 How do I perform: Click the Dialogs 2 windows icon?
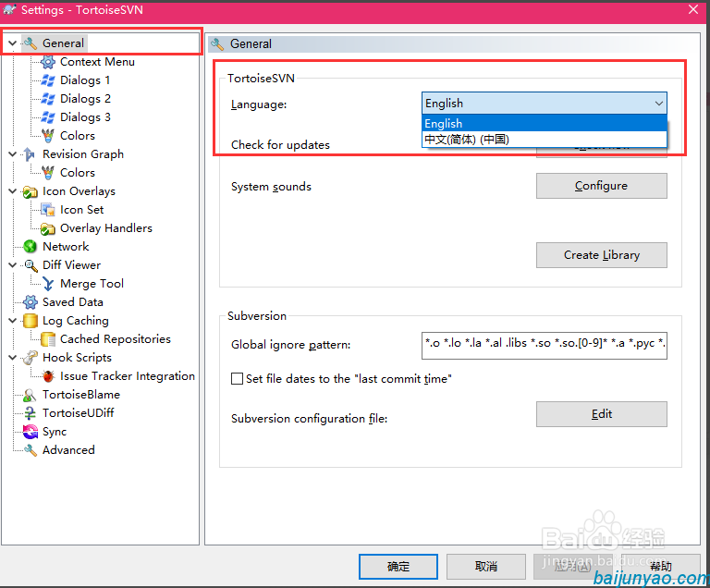[x=48, y=99]
